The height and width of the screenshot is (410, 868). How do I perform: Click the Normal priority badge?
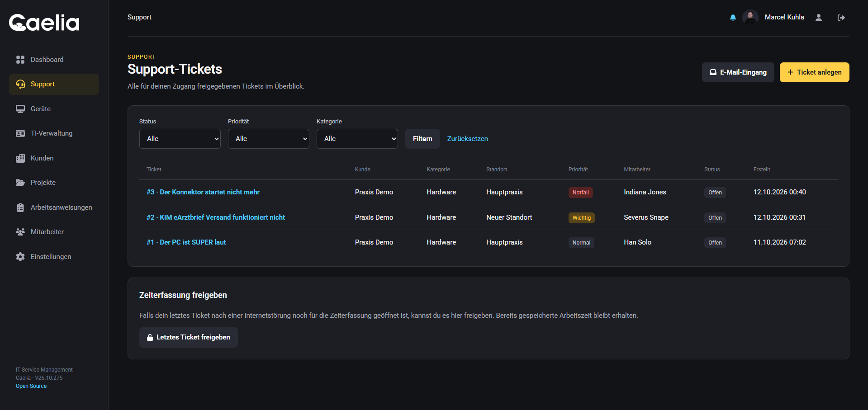[x=581, y=243]
